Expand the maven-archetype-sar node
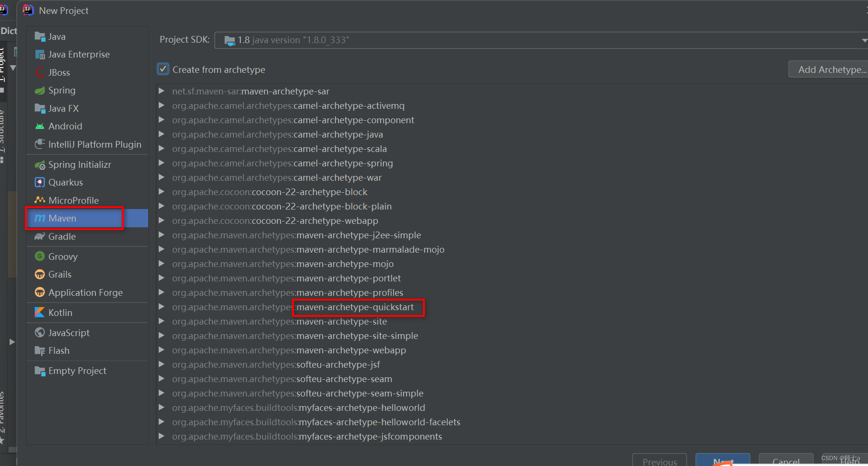This screenshot has height=466, width=868. click(162, 91)
